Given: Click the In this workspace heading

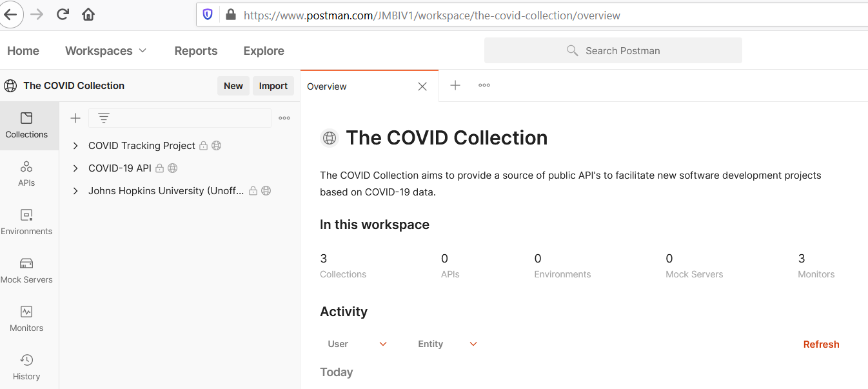Looking at the screenshot, I should [x=375, y=224].
